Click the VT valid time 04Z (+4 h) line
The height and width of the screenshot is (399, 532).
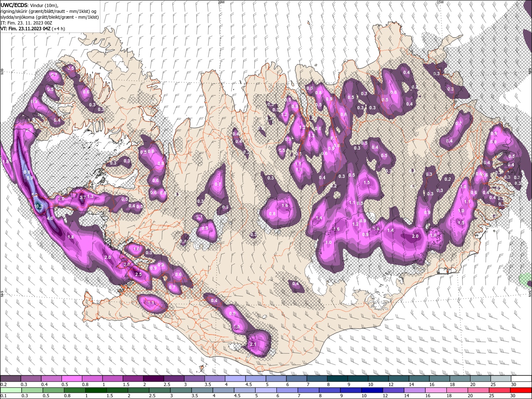[x=32, y=29]
